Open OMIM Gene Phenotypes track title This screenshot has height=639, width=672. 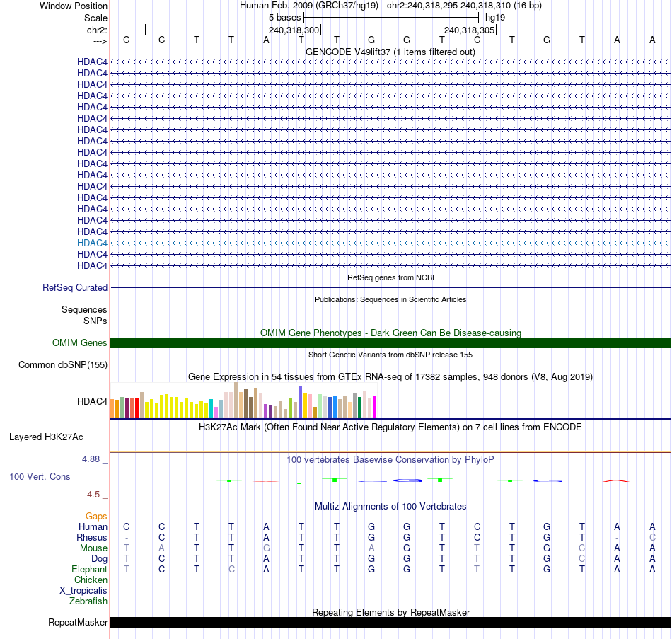390,333
